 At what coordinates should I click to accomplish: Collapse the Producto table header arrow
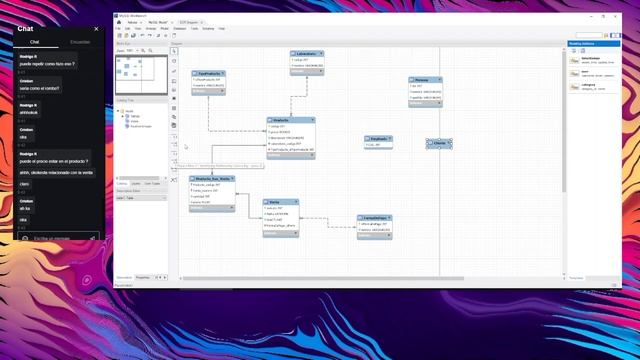(x=313, y=120)
